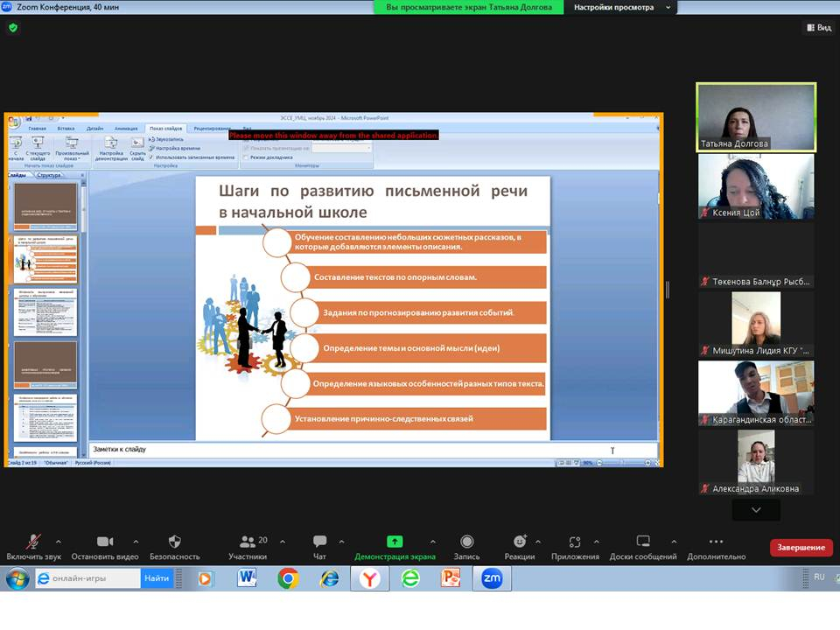Click the Вид view button
Image resolution: width=840 pixels, height=630 pixels.
click(818, 28)
